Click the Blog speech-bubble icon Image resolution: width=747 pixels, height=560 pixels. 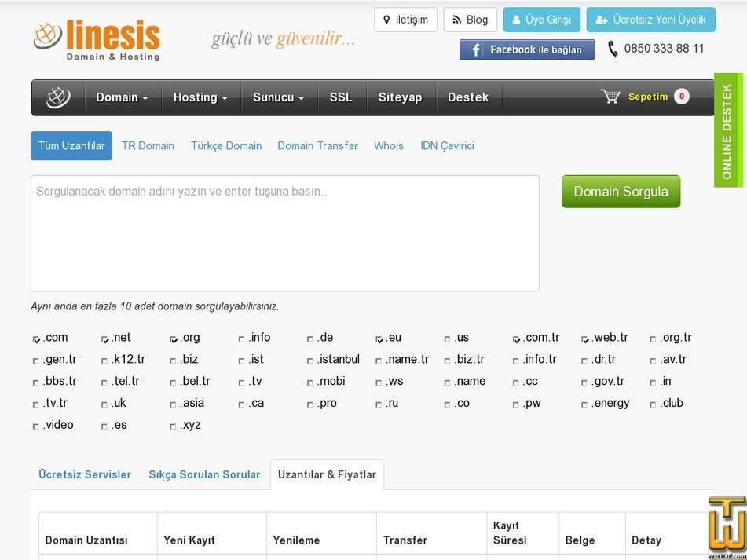coord(456,20)
